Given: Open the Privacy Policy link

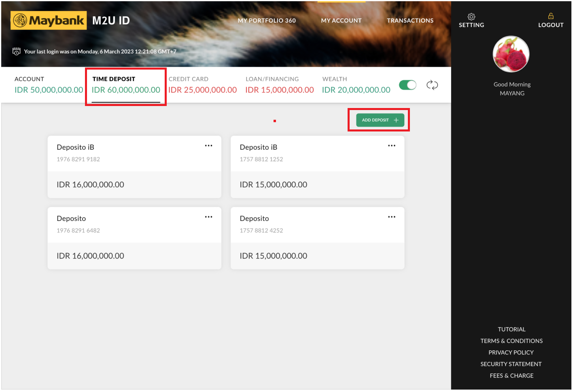Looking at the screenshot, I should [x=511, y=352].
